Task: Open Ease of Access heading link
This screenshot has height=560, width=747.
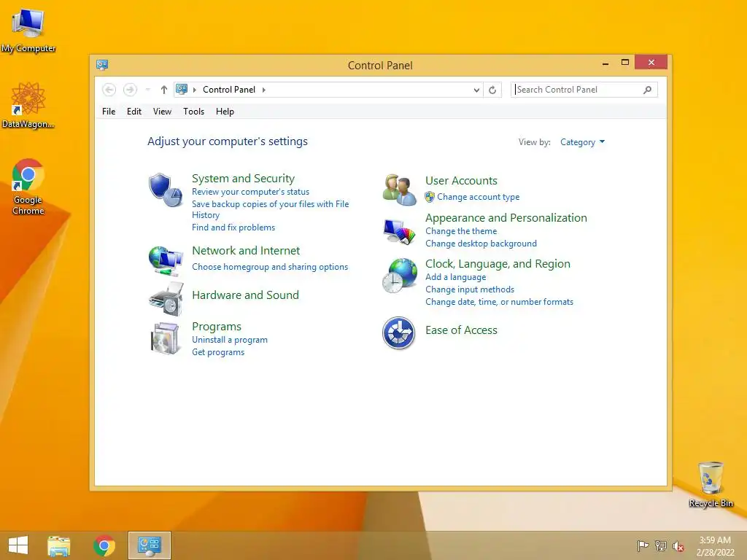Action: click(461, 330)
